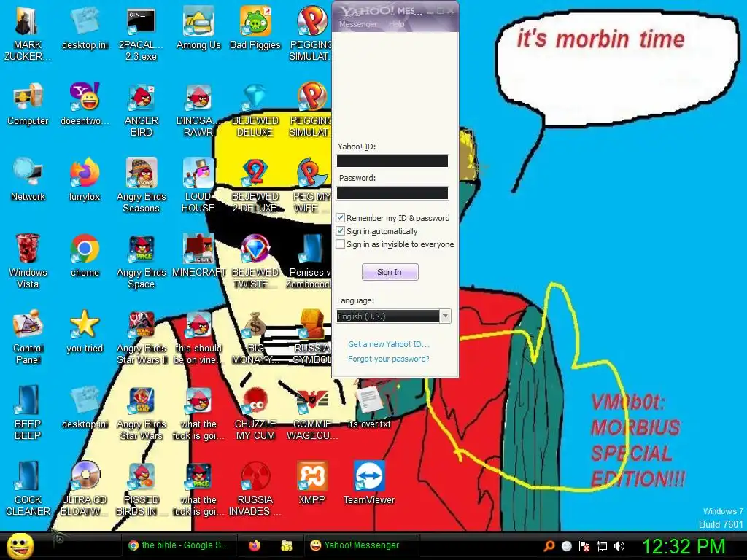Toggle Remember my ID & password checkbox

tap(341, 217)
